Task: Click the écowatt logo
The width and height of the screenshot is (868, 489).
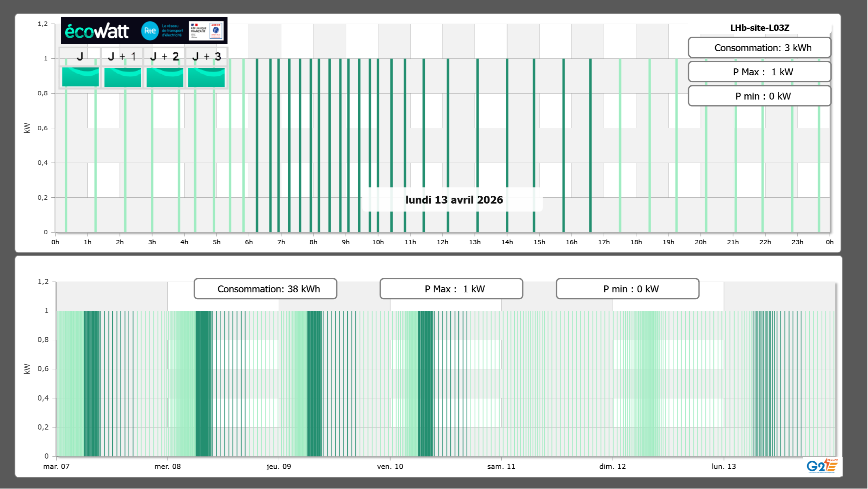Action: (x=97, y=31)
